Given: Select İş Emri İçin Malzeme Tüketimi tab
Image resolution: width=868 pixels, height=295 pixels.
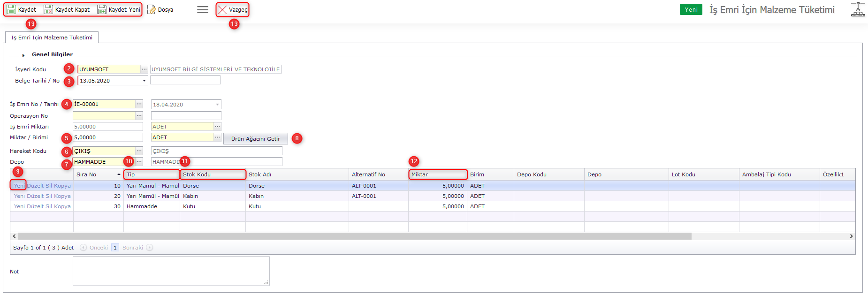Looking at the screenshot, I should tap(52, 38).
